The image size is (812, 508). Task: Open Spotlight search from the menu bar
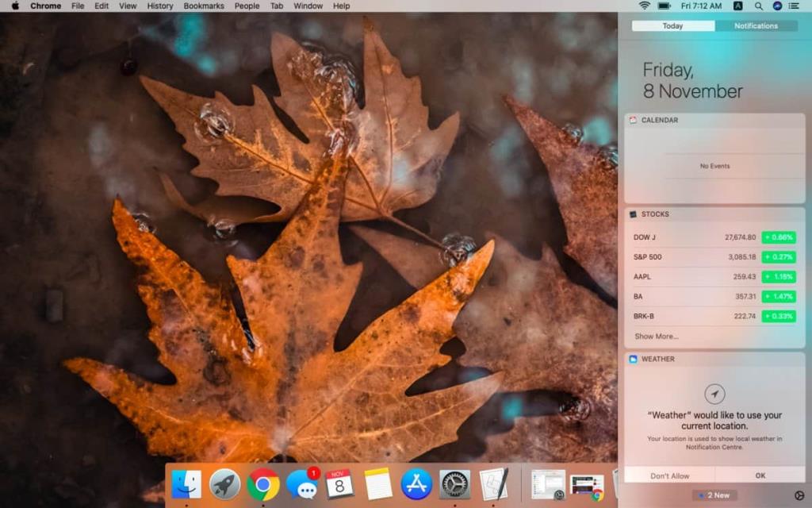[756, 6]
